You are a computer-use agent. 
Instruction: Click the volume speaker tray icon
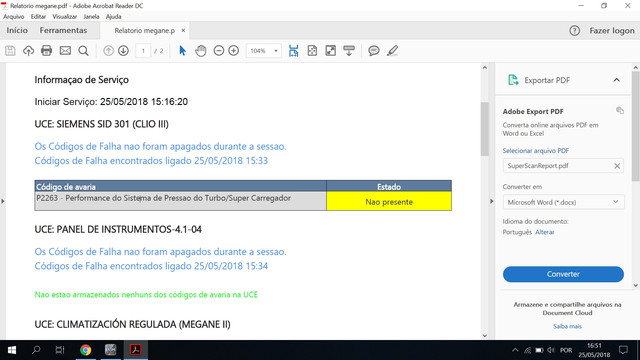(x=551, y=350)
